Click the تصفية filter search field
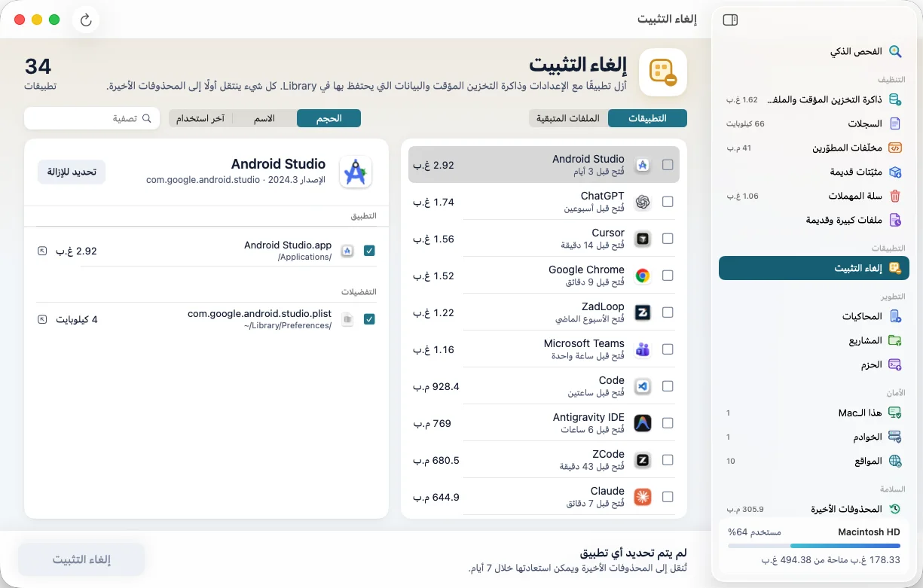This screenshot has width=923, height=588. pos(92,118)
